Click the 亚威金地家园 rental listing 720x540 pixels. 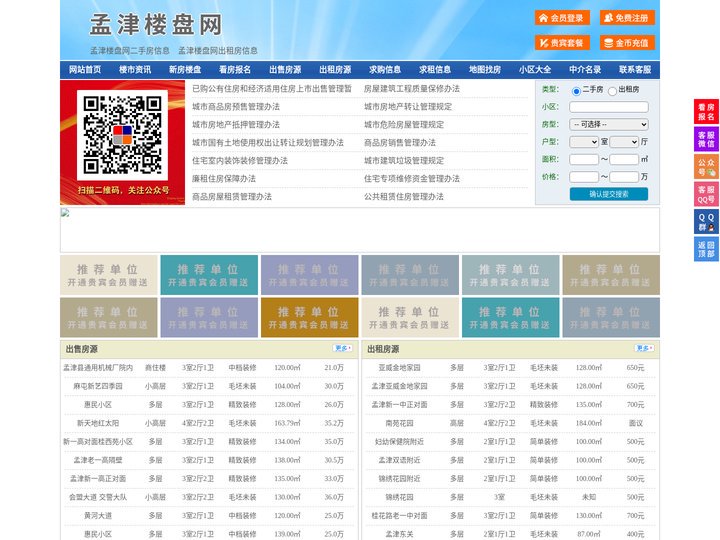(x=399, y=367)
